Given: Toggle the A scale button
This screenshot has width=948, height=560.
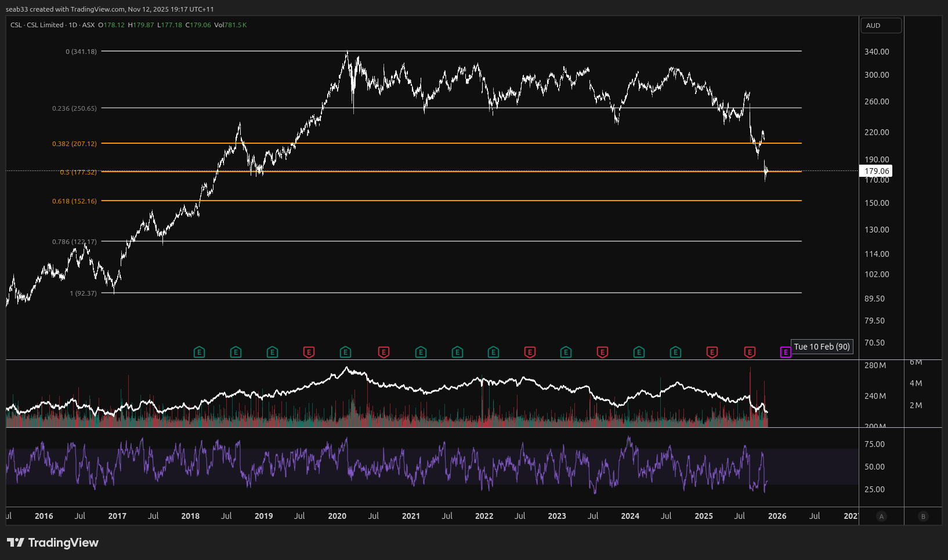Looking at the screenshot, I should pyautogui.click(x=881, y=517).
